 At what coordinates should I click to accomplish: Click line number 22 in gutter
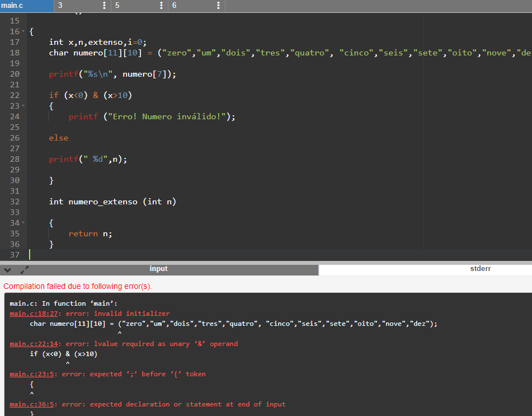point(15,95)
